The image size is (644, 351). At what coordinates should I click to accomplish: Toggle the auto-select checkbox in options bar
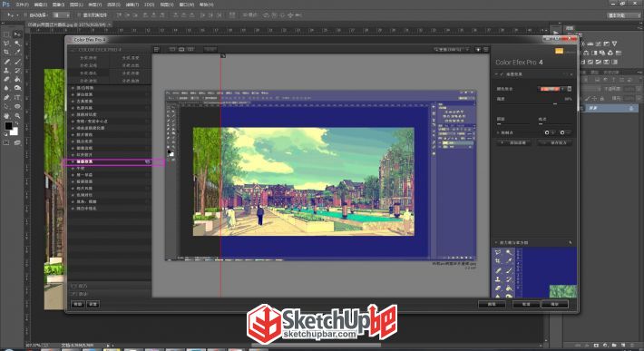point(25,15)
